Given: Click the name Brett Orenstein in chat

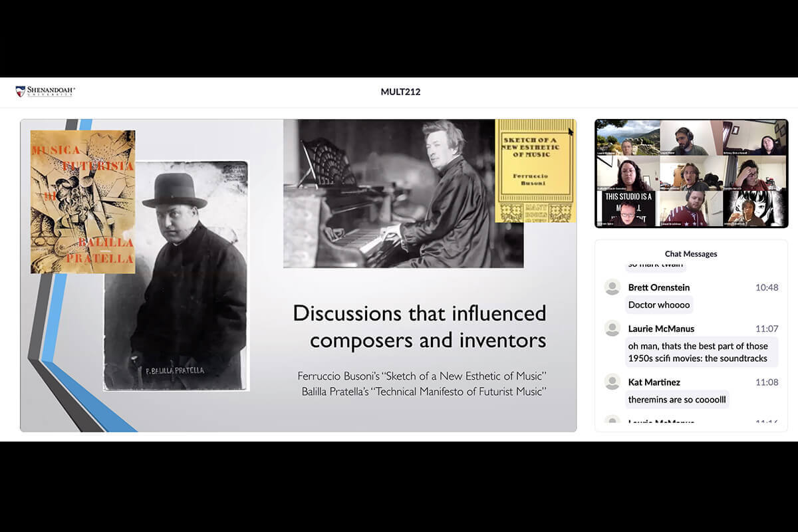Looking at the screenshot, I should pos(659,287).
